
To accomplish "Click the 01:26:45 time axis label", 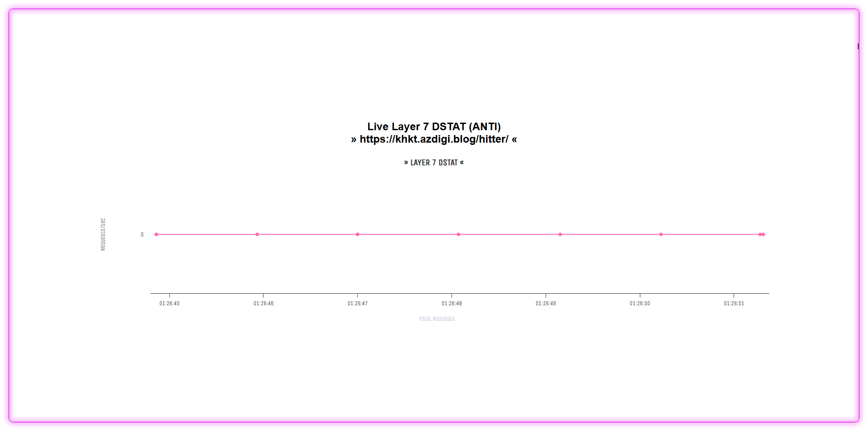I will click(169, 303).
